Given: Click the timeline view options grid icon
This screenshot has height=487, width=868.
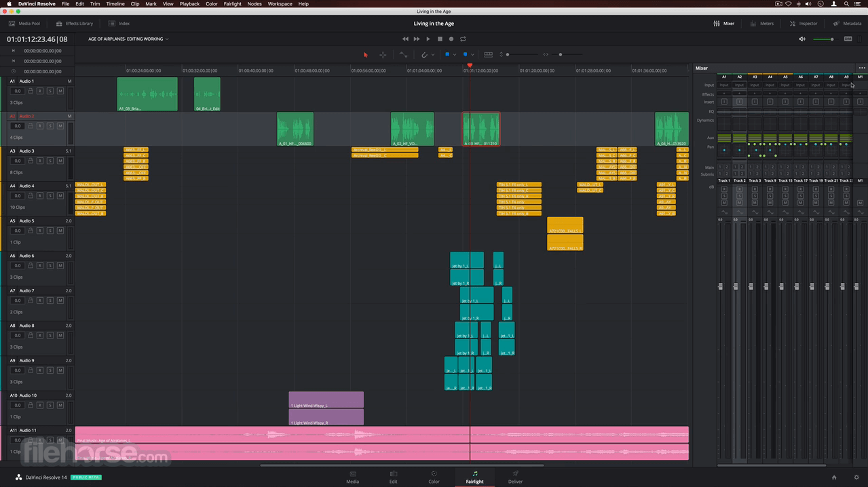Looking at the screenshot, I should click(x=488, y=54).
